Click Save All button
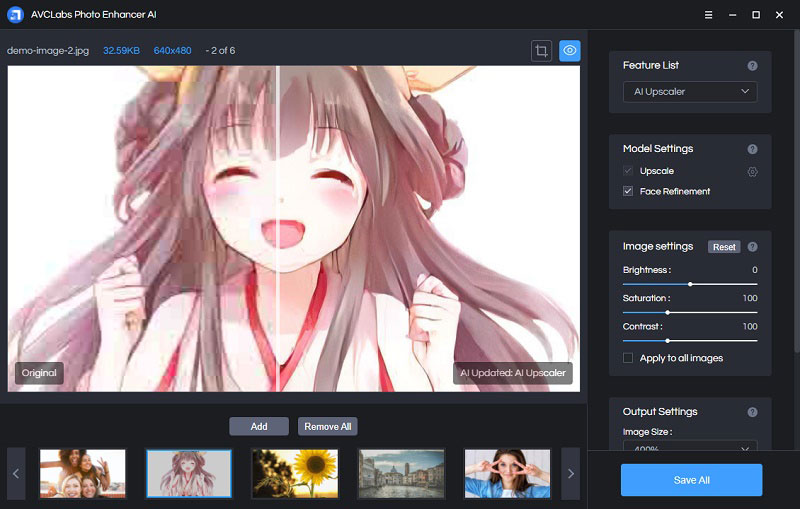 click(691, 480)
